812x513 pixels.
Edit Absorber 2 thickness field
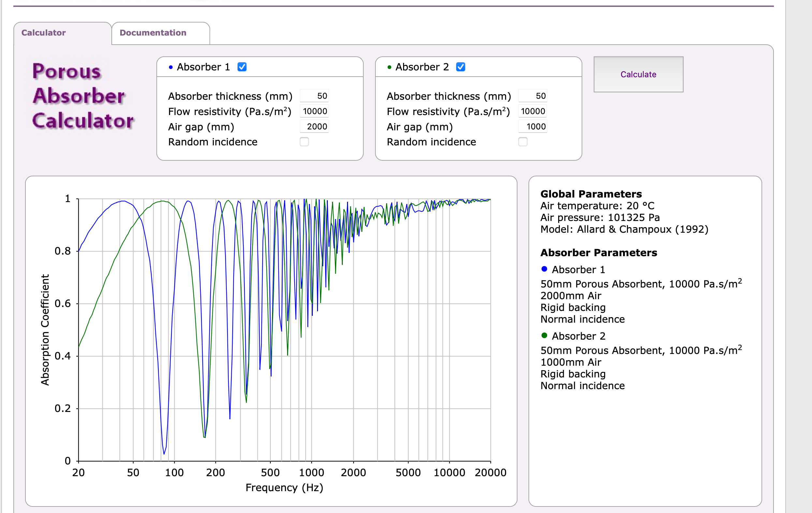click(x=532, y=96)
